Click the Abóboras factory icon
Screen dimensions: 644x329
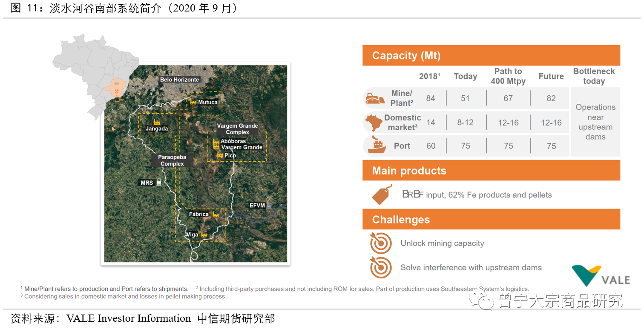coord(216,141)
